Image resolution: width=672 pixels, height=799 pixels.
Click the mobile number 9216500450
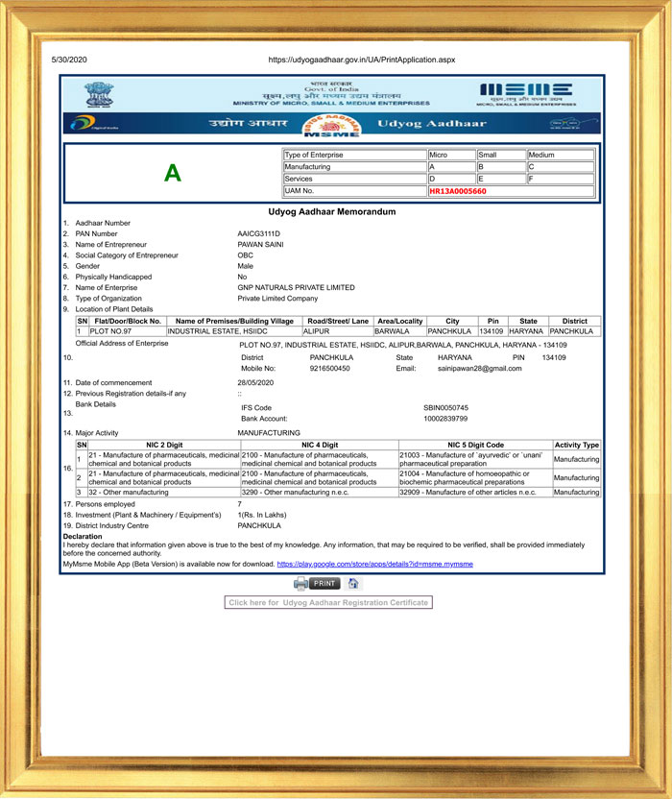tap(329, 369)
